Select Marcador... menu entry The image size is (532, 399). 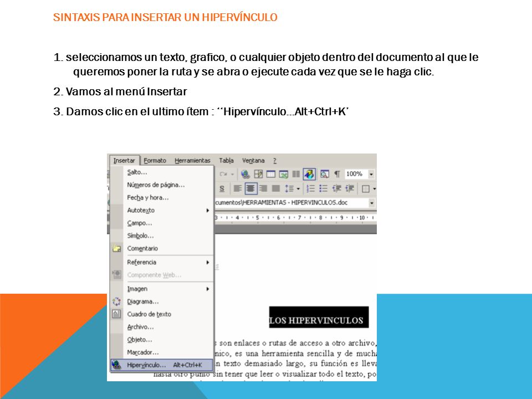(162, 352)
